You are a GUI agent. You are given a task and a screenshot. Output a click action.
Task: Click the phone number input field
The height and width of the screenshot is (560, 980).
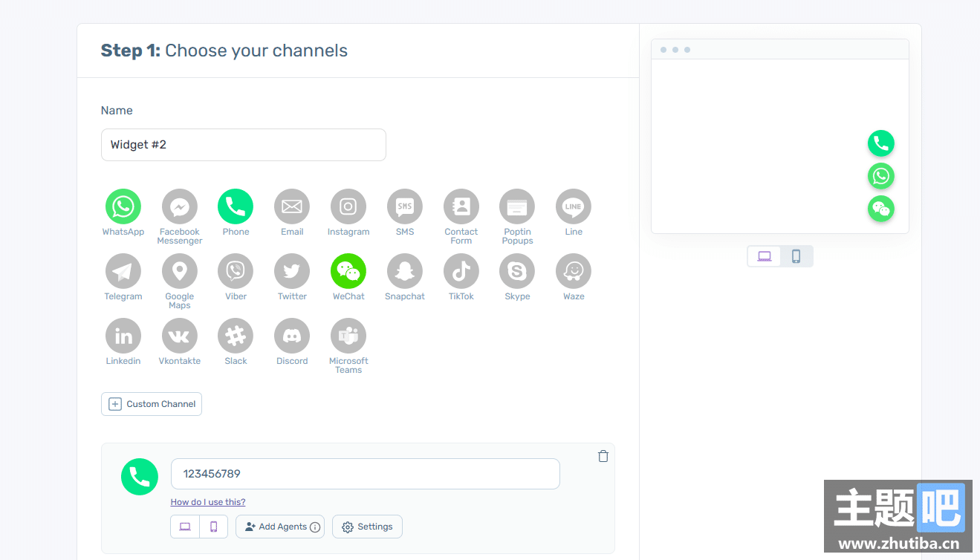[366, 474]
